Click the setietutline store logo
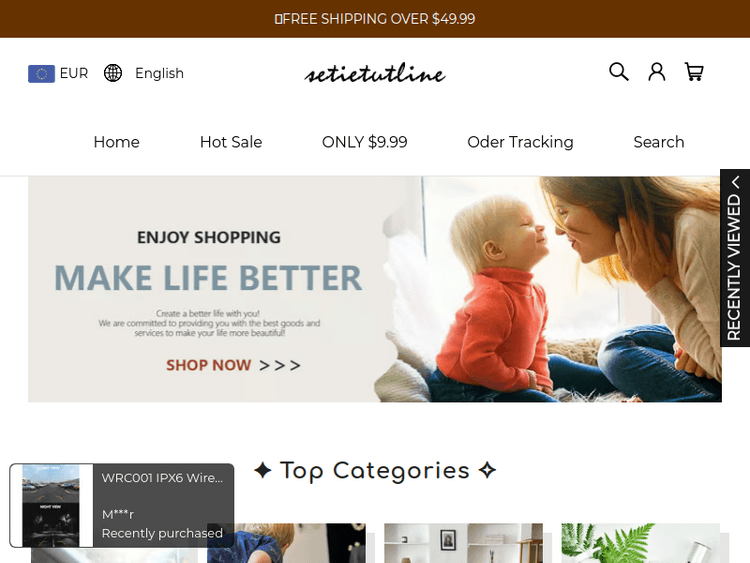Screen dimensions: 750x563 [375, 73]
